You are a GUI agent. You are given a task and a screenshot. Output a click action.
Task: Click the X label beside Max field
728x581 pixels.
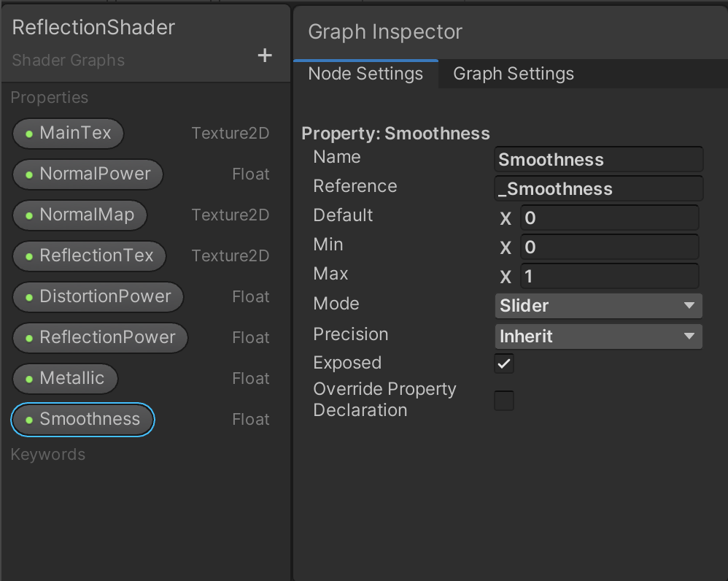(x=506, y=277)
